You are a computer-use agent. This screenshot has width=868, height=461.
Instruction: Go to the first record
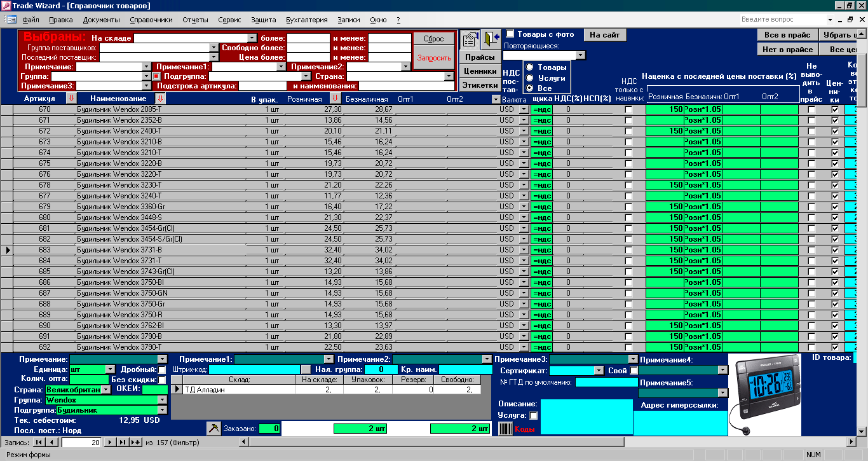39,442
